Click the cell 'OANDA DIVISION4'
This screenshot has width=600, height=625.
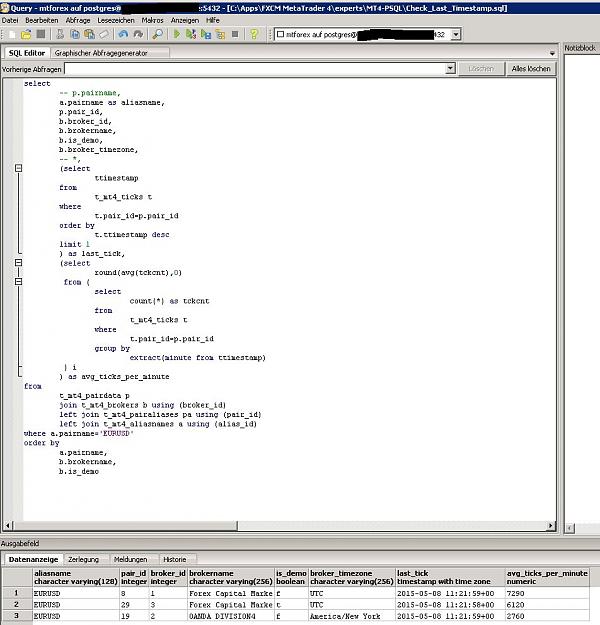click(x=231, y=616)
